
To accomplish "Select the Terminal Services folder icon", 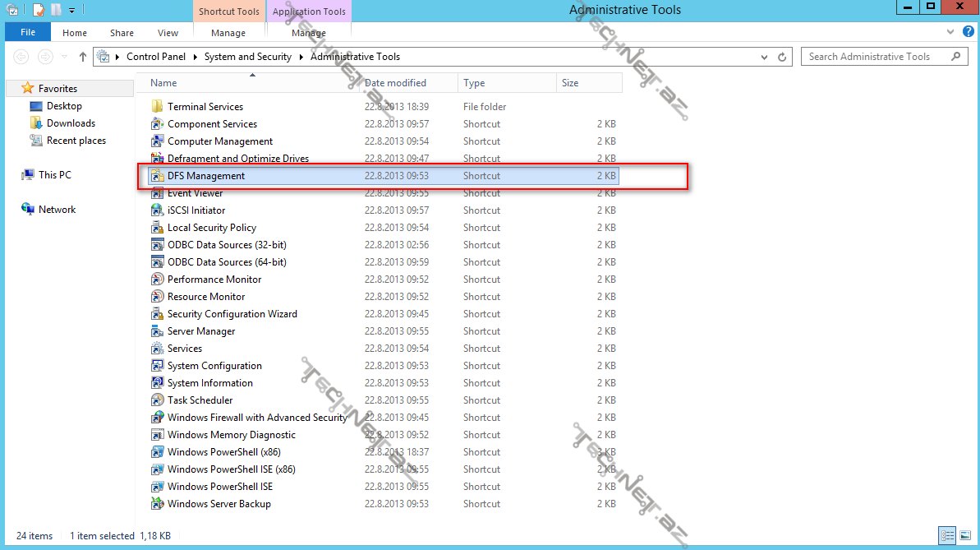I will [158, 107].
